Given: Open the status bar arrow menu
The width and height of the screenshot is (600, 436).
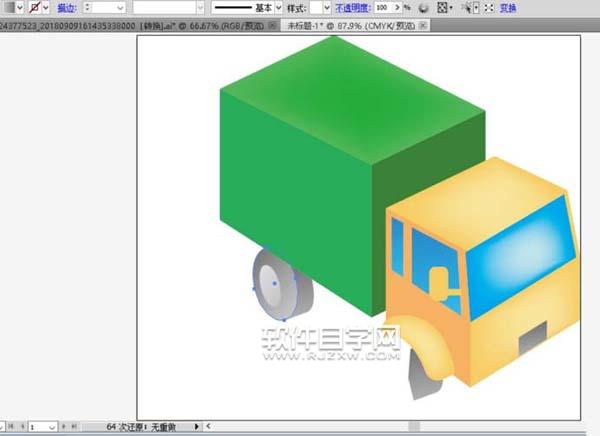Looking at the screenshot, I should point(196,426).
